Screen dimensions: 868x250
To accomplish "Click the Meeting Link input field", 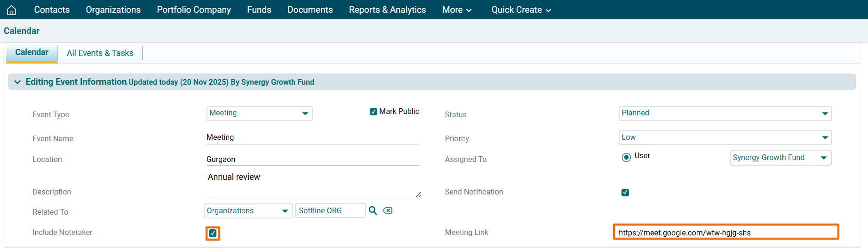I will pos(725,233).
